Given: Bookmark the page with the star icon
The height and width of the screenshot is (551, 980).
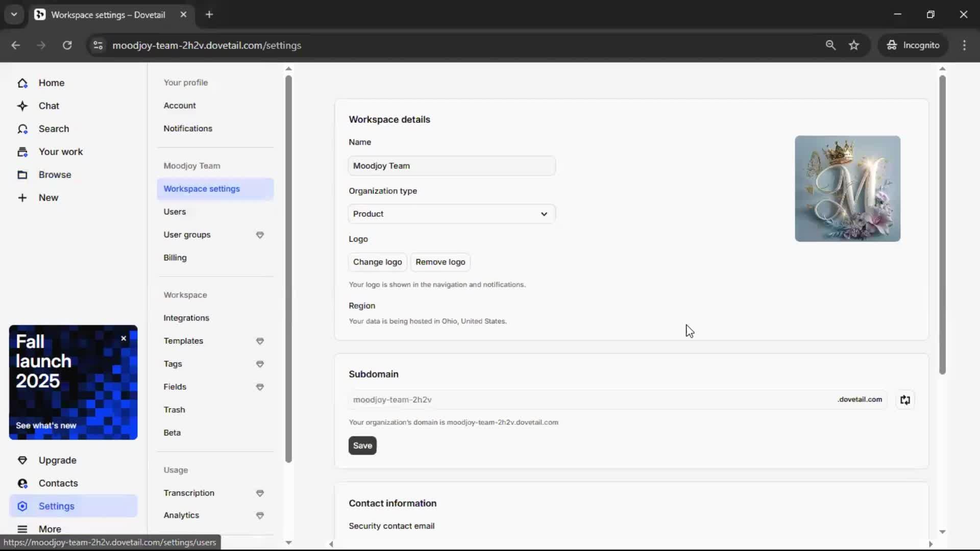Looking at the screenshot, I should (854, 45).
